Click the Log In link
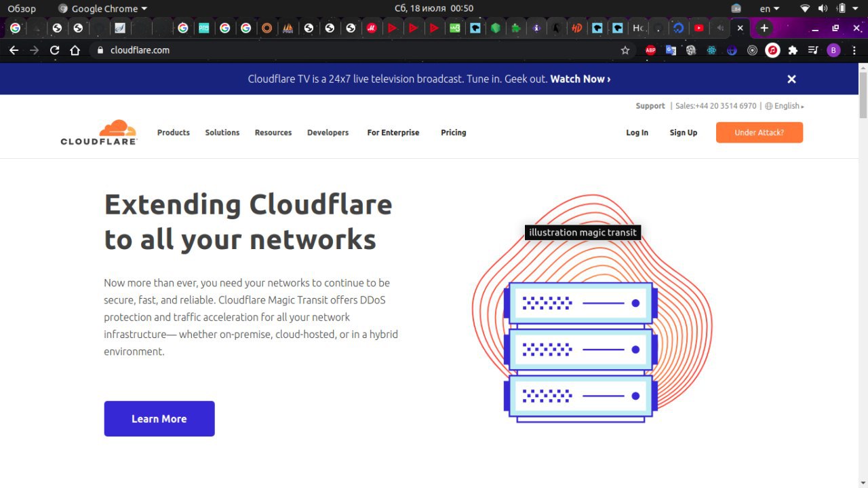This screenshot has width=868, height=488. (x=637, y=132)
